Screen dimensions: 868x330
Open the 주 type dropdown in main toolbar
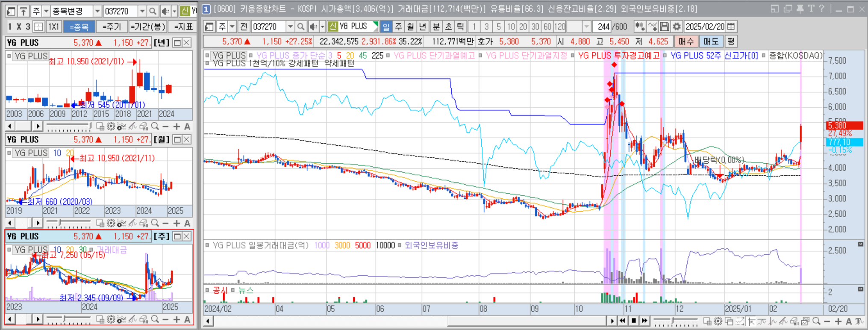click(232, 27)
